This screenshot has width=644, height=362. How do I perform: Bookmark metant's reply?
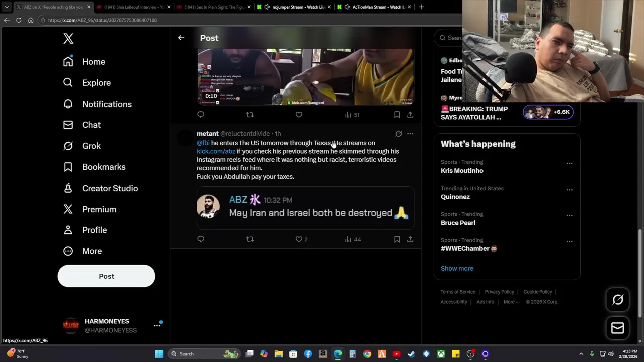tap(397, 239)
